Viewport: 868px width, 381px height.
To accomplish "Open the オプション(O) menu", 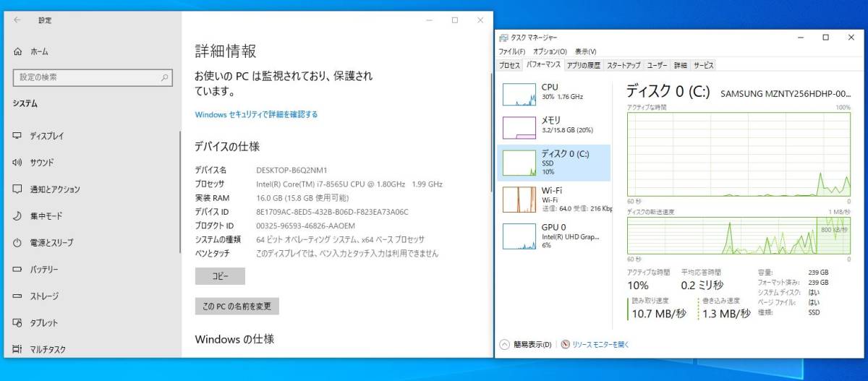I will [x=550, y=52].
